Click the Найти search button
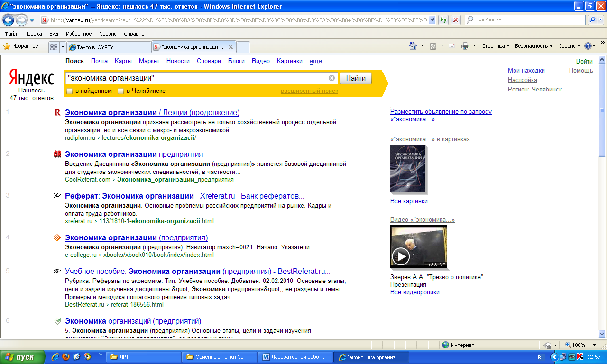This screenshot has height=364, width=607. [x=356, y=78]
